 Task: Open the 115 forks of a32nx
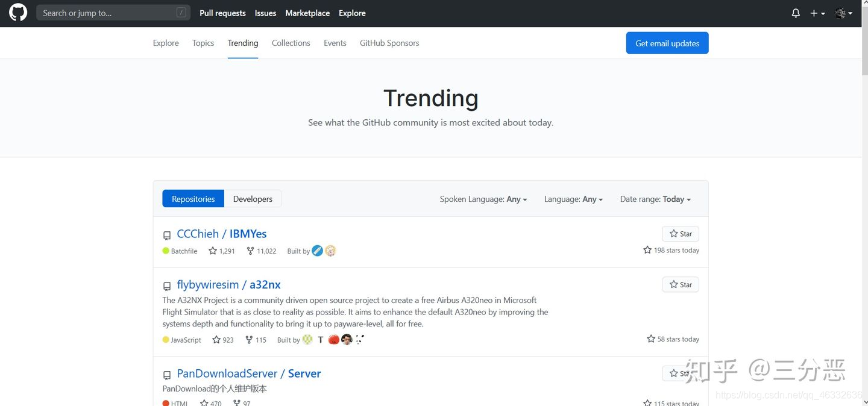click(x=256, y=340)
